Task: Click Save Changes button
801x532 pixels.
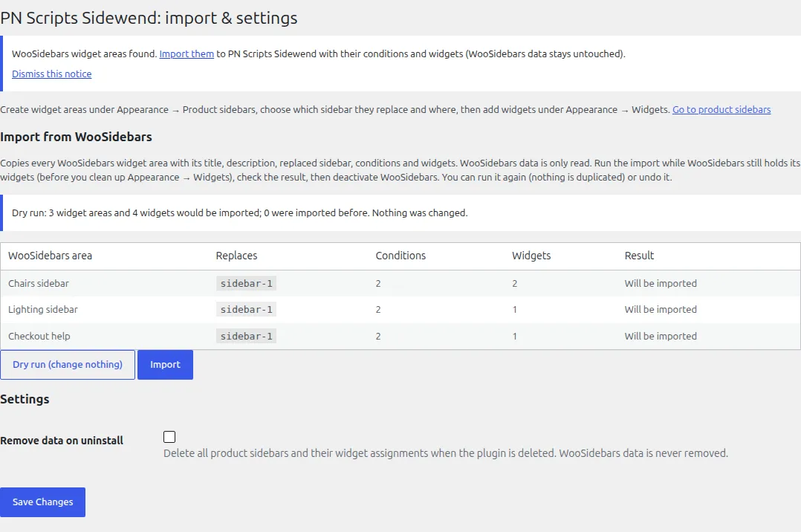Action: point(42,502)
